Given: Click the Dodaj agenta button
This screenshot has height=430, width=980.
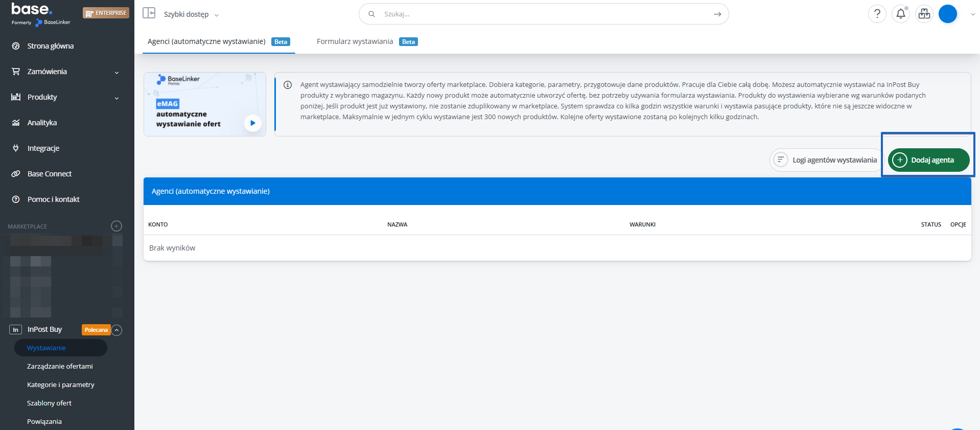Looking at the screenshot, I should [928, 160].
